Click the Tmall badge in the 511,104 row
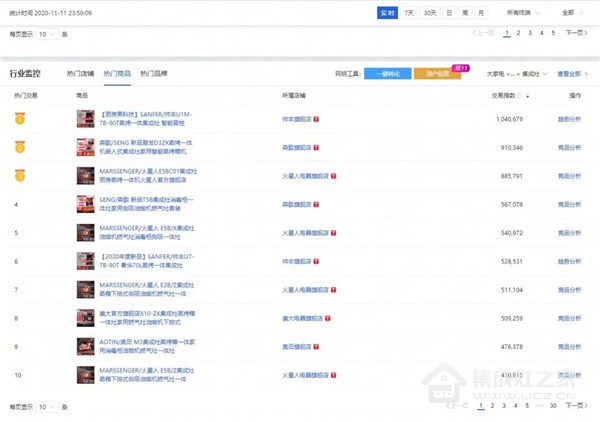Viewport: 600px width, 422px height. click(333, 290)
